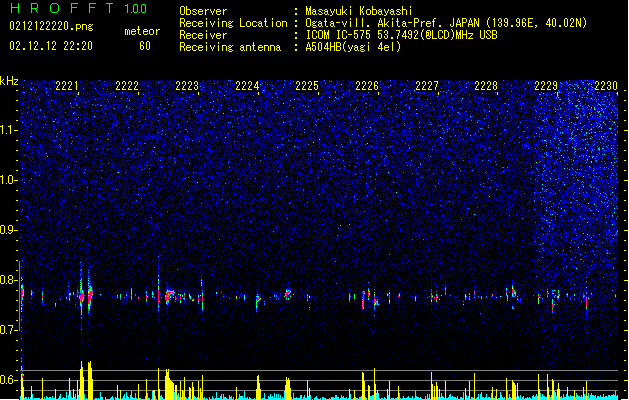Click the 2225 time marker
Image resolution: width=629 pixels, height=400 pixels.
click(x=307, y=86)
